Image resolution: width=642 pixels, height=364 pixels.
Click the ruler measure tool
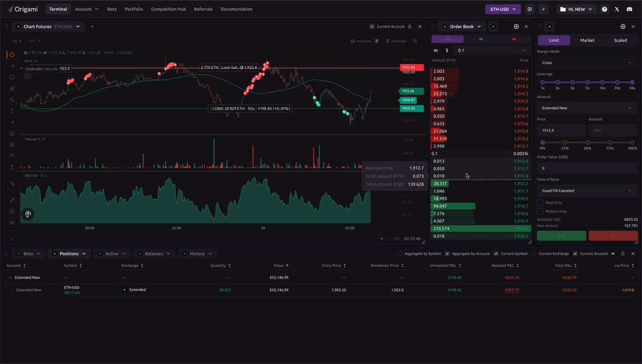tap(12, 183)
